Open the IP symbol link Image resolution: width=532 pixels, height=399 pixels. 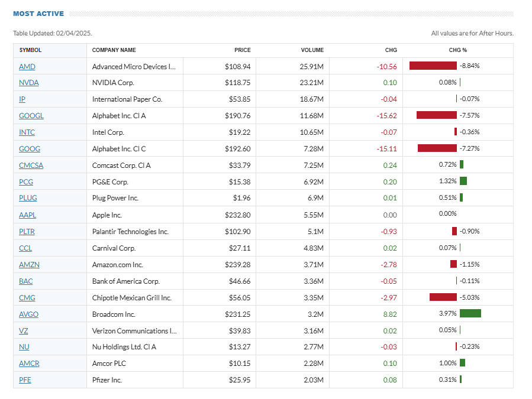[22, 99]
